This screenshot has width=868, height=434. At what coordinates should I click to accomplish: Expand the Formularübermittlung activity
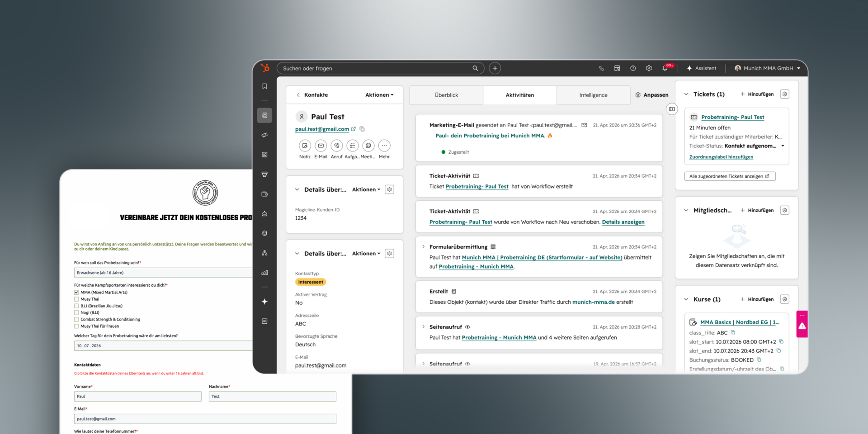coord(423,247)
